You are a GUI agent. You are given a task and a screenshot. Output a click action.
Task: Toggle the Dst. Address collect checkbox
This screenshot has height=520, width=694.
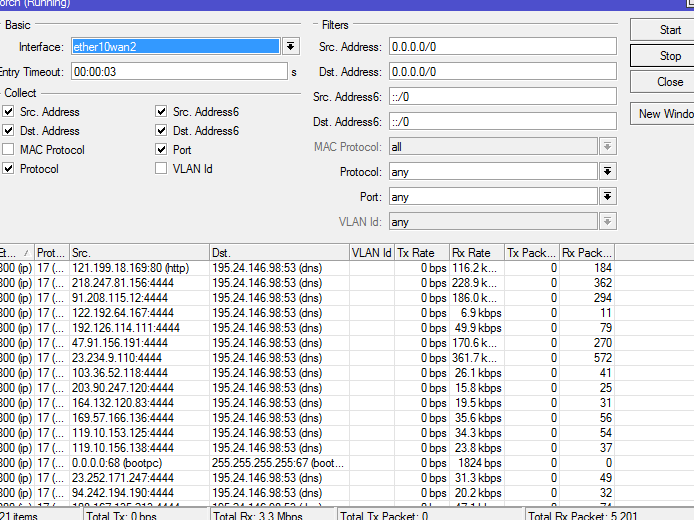[9, 131]
